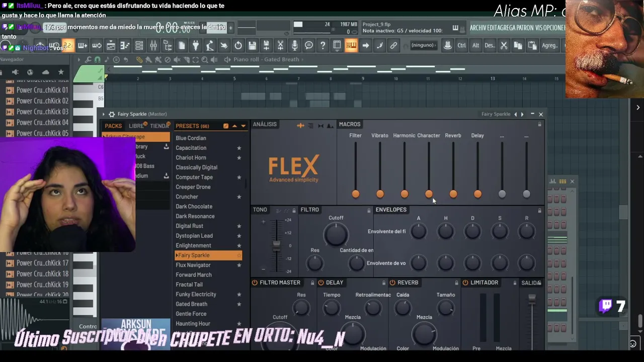Toggle the Delay power button
The image size is (644, 362).
coord(320,283)
